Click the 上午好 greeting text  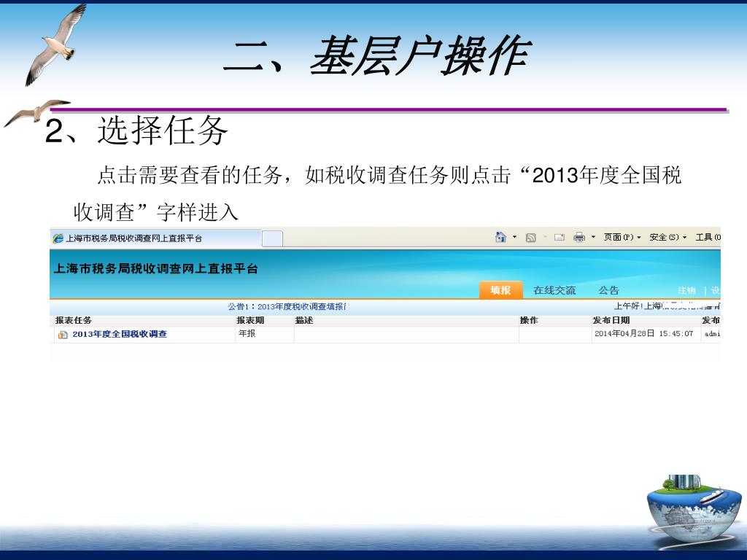pyautogui.click(x=627, y=306)
